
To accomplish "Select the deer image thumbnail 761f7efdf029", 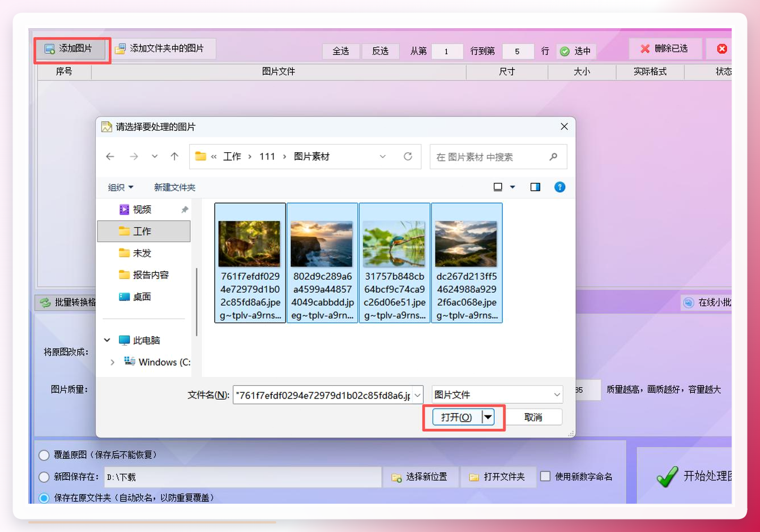I will pos(250,263).
